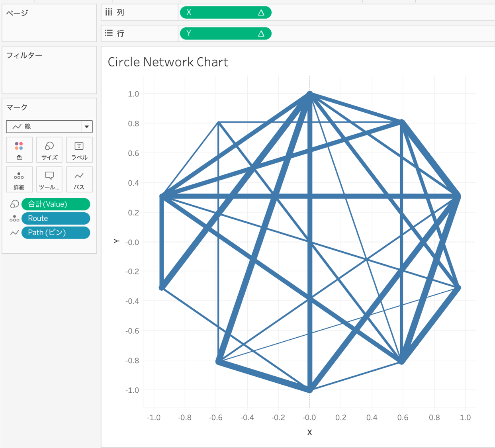Select the Path (ビン) pill on marks card
Viewport: 495px width, 448px height.
pyautogui.click(x=56, y=233)
